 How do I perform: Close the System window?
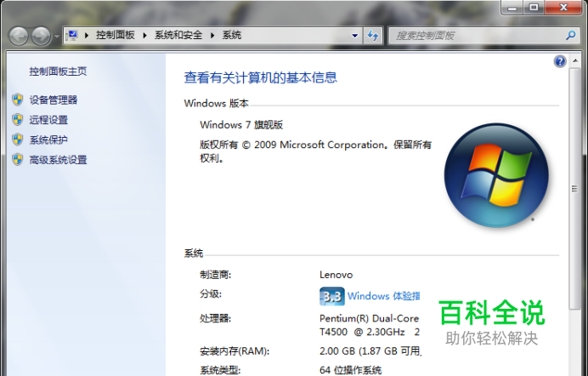coord(563,8)
